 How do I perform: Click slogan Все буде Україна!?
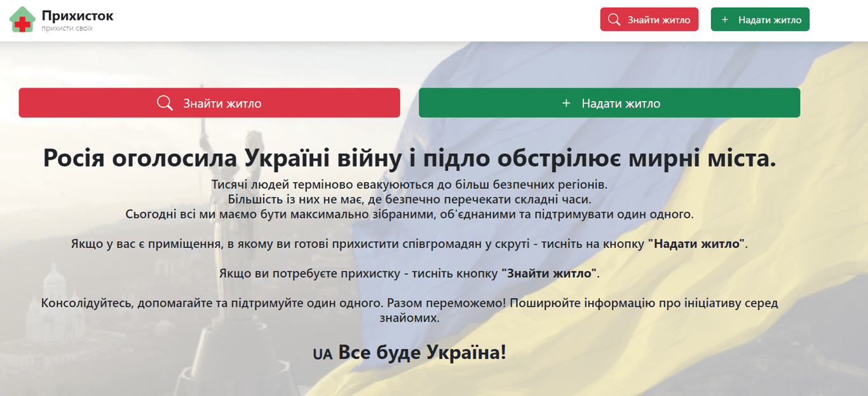(x=422, y=352)
